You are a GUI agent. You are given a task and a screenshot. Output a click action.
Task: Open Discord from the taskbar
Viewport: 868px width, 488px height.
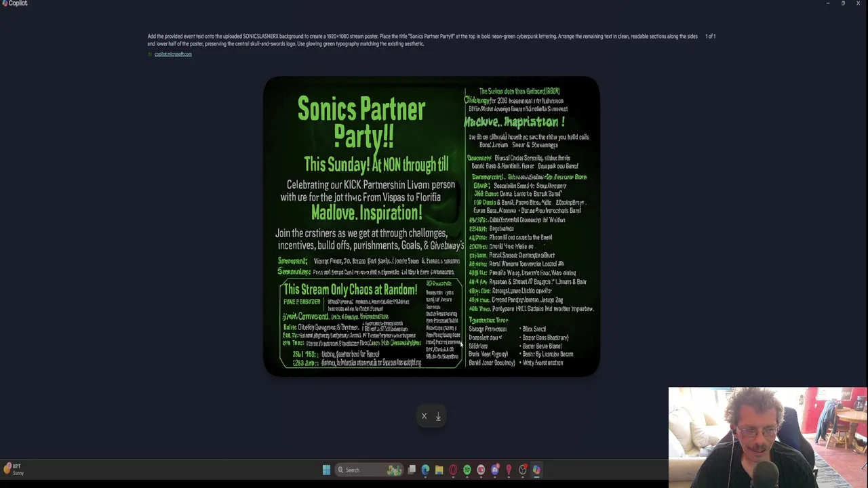pos(495,470)
